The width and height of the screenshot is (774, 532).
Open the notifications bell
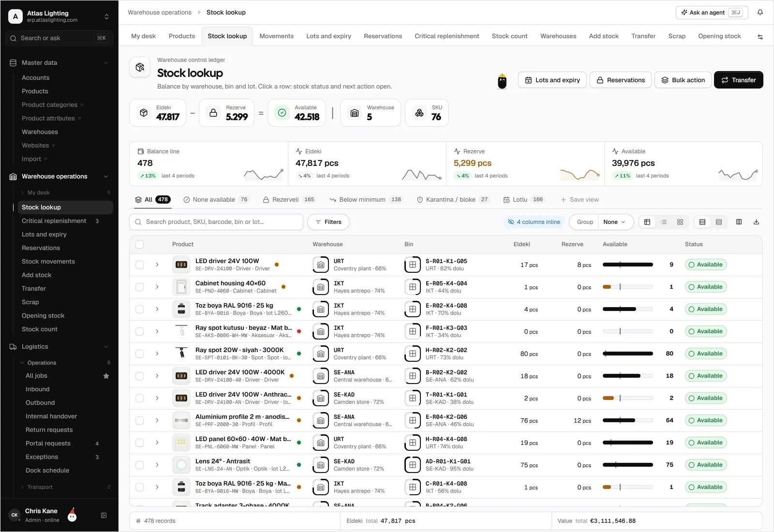(760, 13)
